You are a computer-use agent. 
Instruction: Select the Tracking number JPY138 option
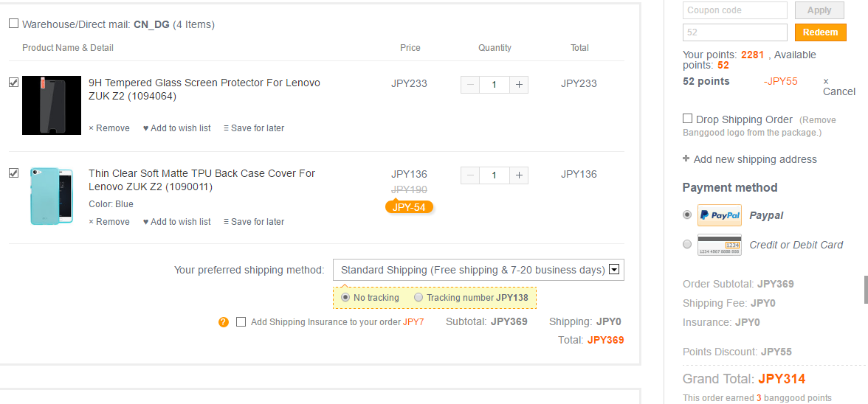[419, 298]
